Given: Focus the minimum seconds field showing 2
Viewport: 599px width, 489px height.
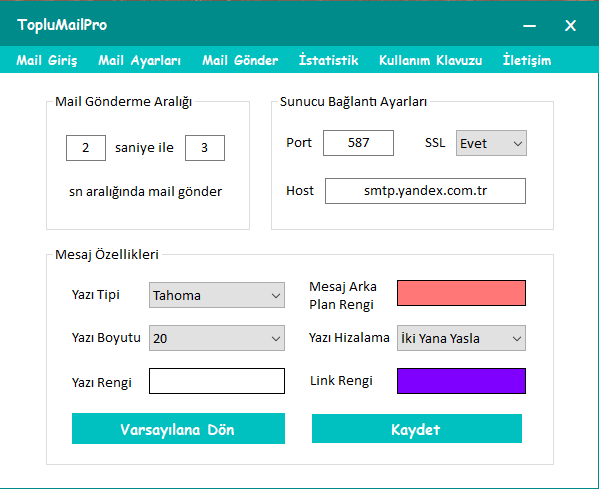Looking at the screenshot, I should [86, 148].
